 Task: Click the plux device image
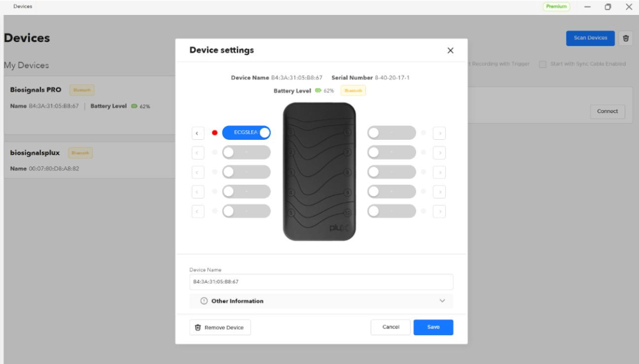[320, 172]
